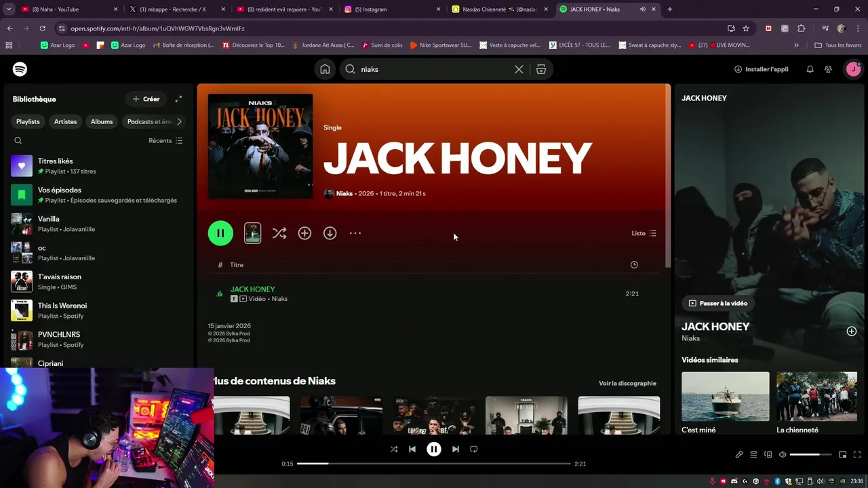Open the Liste view dropdown

[644, 233]
